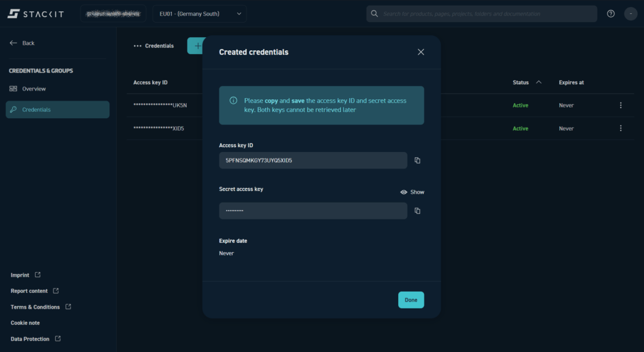This screenshot has width=644, height=352.
Task: Copy the Access key ID value
Action: pos(417,160)
